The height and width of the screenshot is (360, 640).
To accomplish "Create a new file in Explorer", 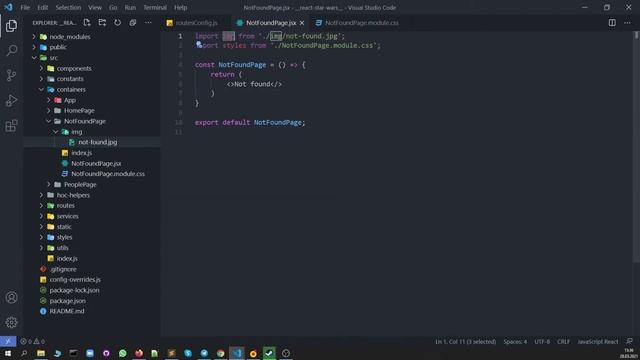I will (x=87, y=23).
